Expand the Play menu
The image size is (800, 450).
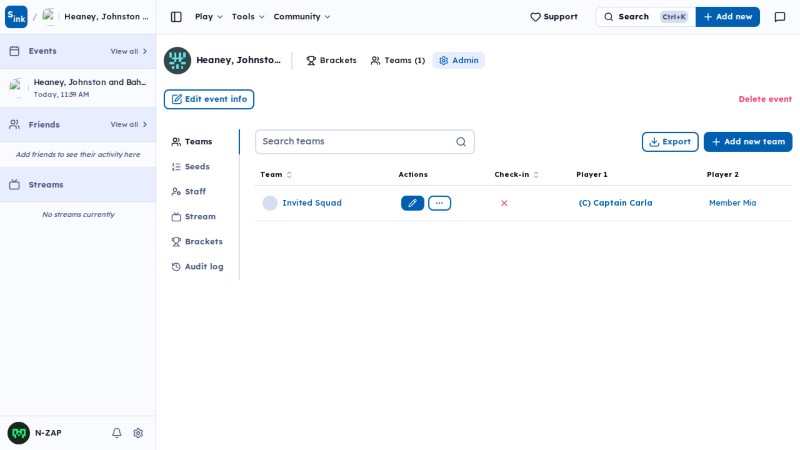pos(209,17)
